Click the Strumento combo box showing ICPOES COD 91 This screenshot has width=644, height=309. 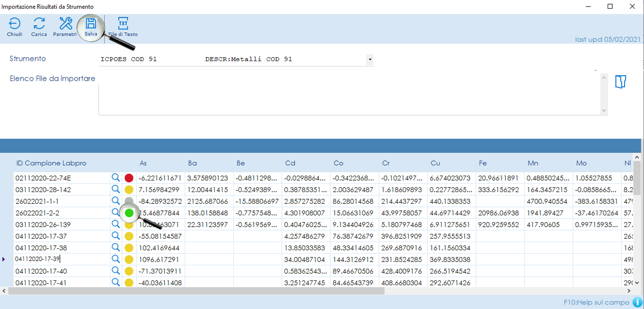[x=237, y=59]
